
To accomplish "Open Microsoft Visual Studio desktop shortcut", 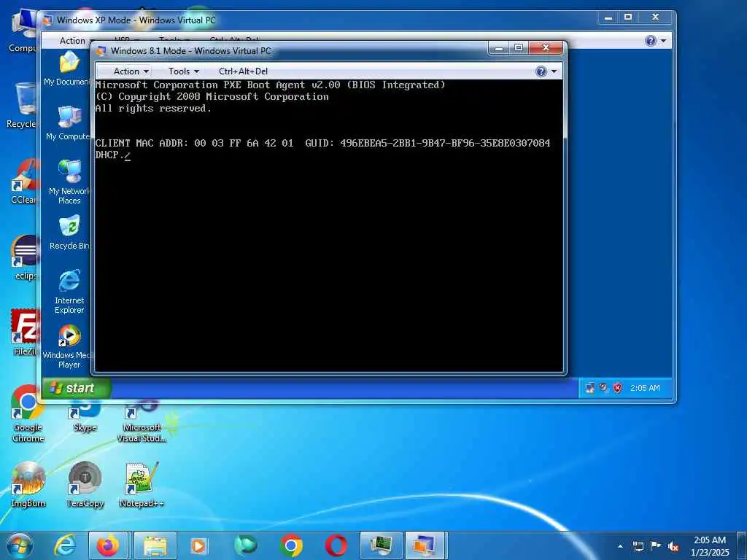I will 142,421.
